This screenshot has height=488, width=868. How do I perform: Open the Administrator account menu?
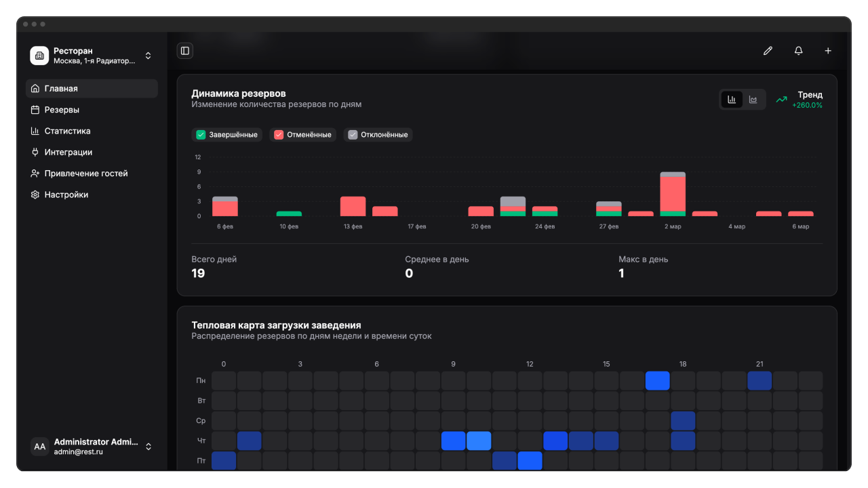149,447
